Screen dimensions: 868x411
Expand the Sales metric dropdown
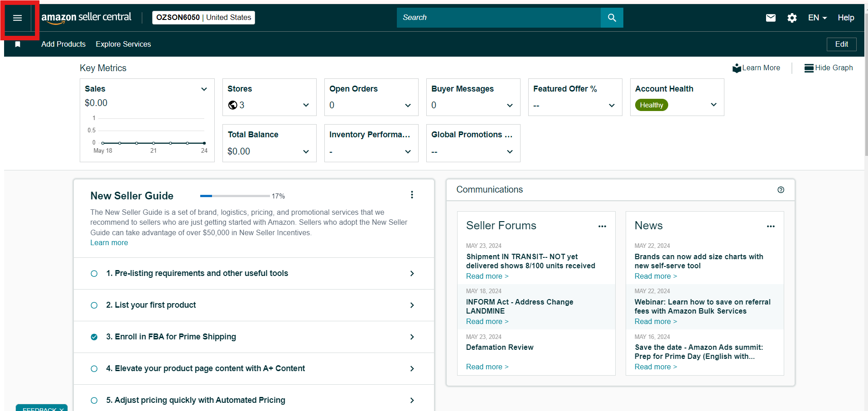click(x=204, y=89)
